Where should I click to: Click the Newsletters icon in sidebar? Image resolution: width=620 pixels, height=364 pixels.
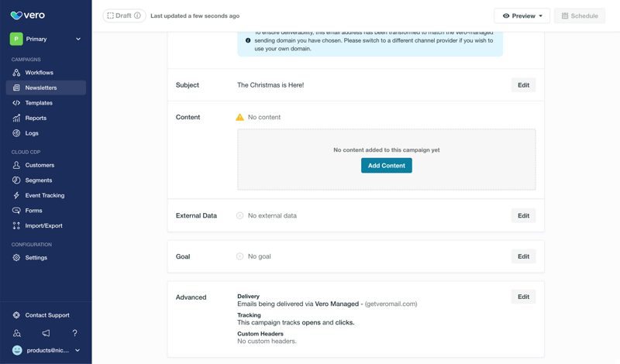tap(16, 88)
